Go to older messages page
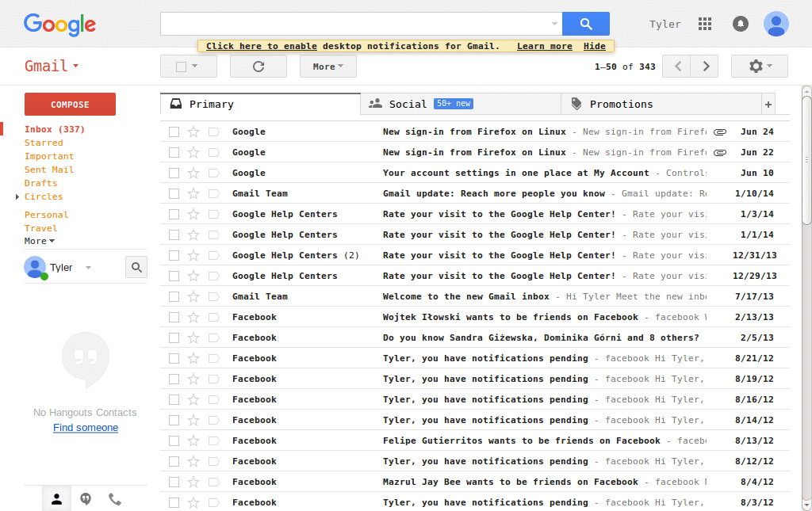The image size is (812, 511). click(x=705, y=67)
